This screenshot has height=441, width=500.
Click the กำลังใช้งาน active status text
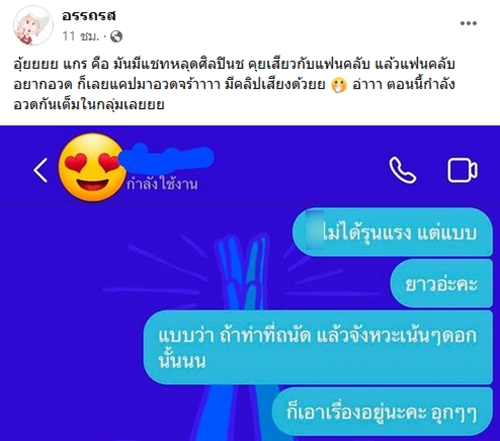click(162, 184)
